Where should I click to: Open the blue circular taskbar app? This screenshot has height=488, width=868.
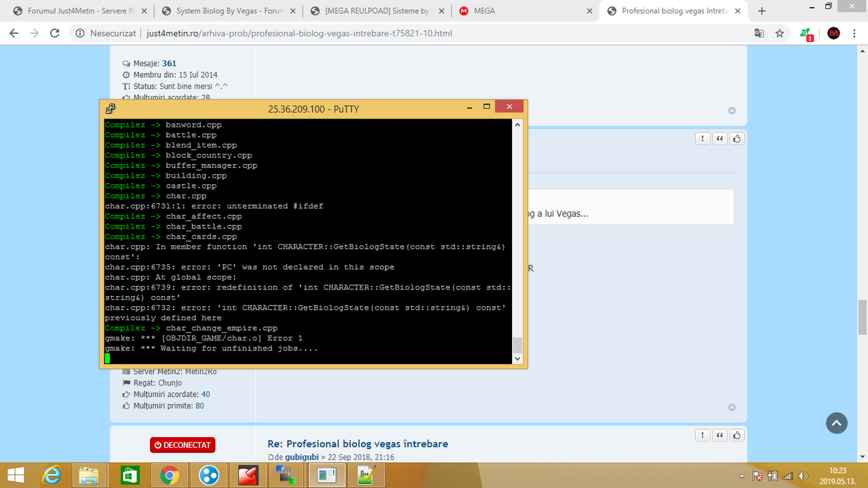[208, 476]
